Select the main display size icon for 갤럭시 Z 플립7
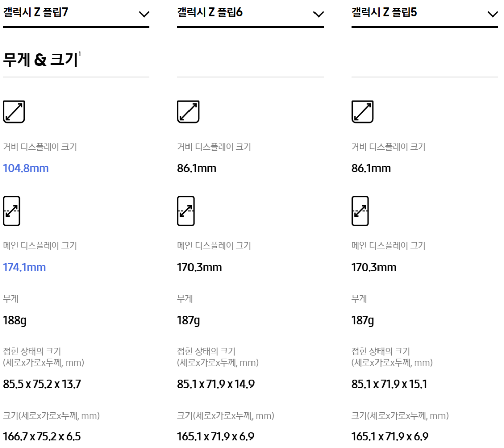 click(10, 212)
